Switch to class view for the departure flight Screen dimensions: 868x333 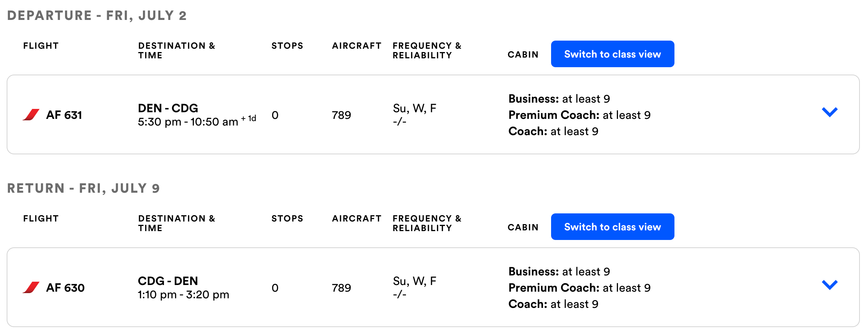coord(612,54)
